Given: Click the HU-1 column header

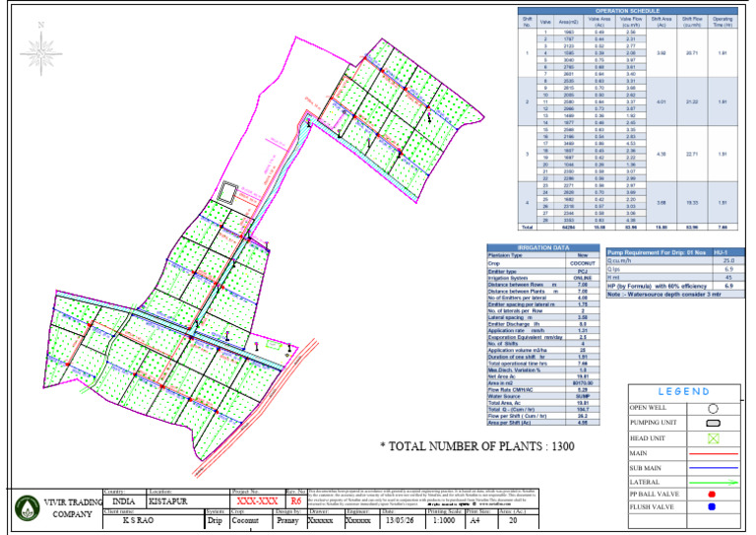Looking at the screenshot, I should (728, 252).
